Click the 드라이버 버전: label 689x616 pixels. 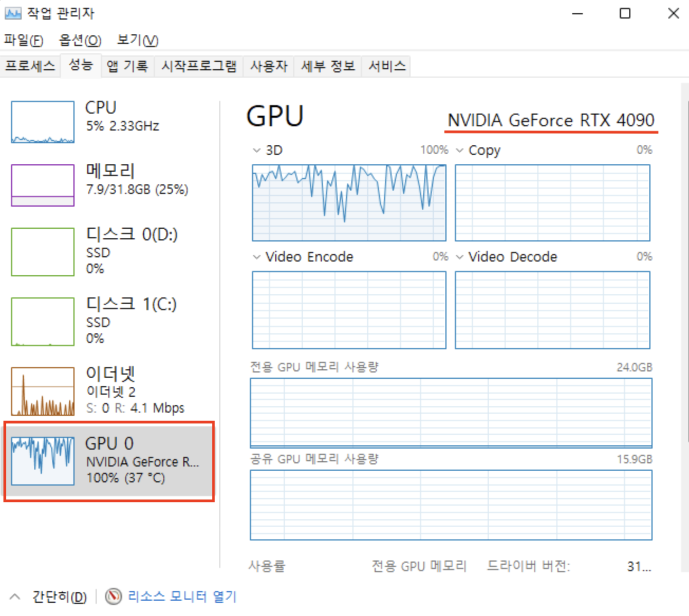click(528, 566)
